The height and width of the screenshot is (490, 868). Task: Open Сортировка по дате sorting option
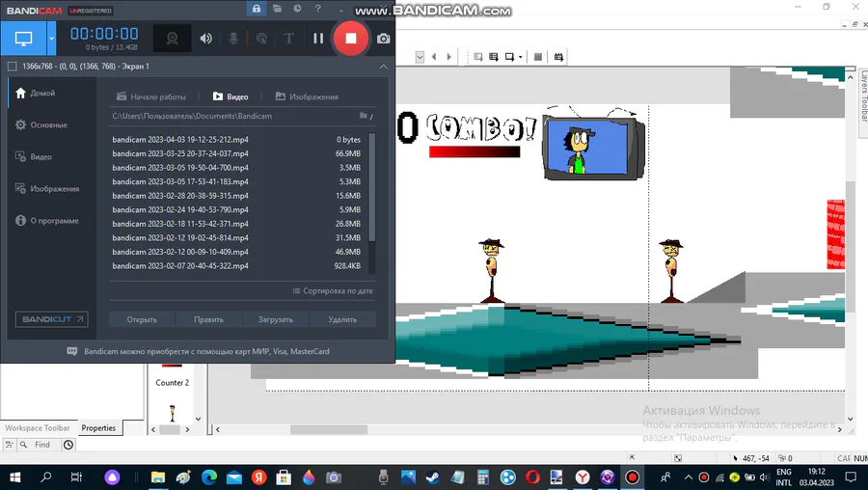[x=333, y=290]
